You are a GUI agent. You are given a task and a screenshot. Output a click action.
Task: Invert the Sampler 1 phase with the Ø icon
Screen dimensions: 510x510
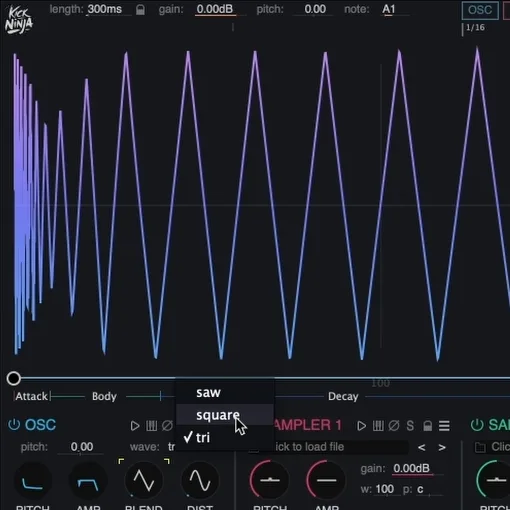(394, 426)
